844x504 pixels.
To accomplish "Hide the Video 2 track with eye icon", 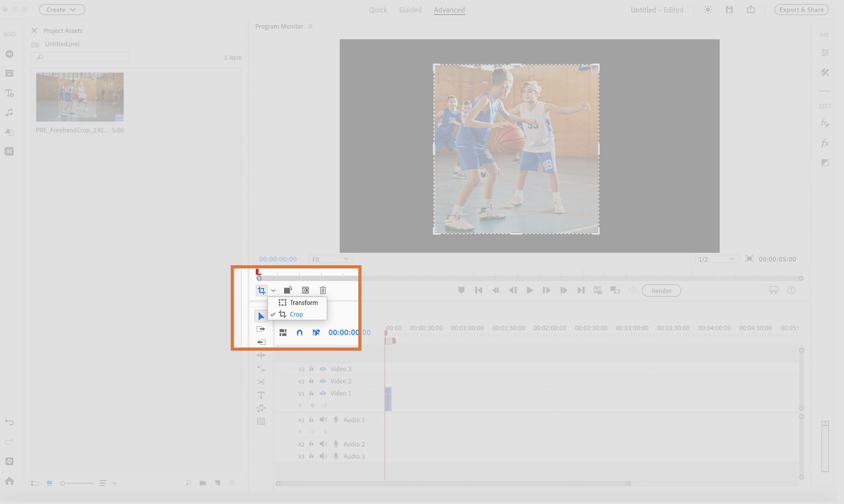I will (x=323, y=381).
